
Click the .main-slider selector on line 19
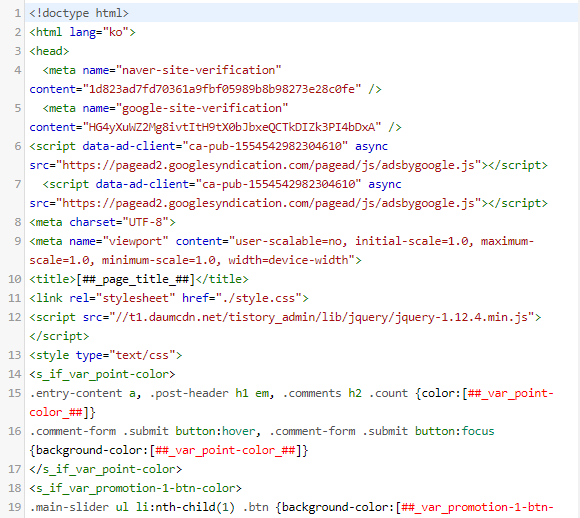click(x=69, y=507)
